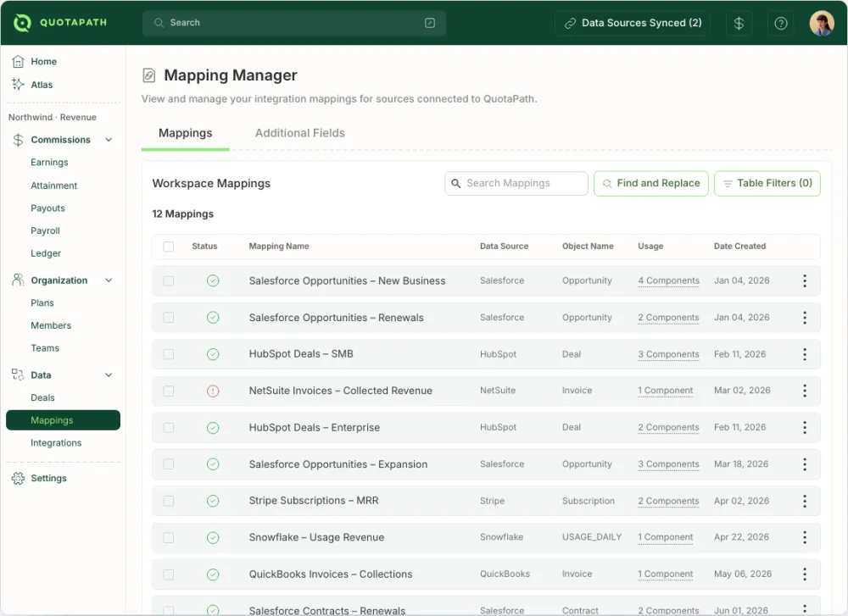Click the QuotaPath logo
The height and width of the screenshot is (616, 848).
click(59, 23)
